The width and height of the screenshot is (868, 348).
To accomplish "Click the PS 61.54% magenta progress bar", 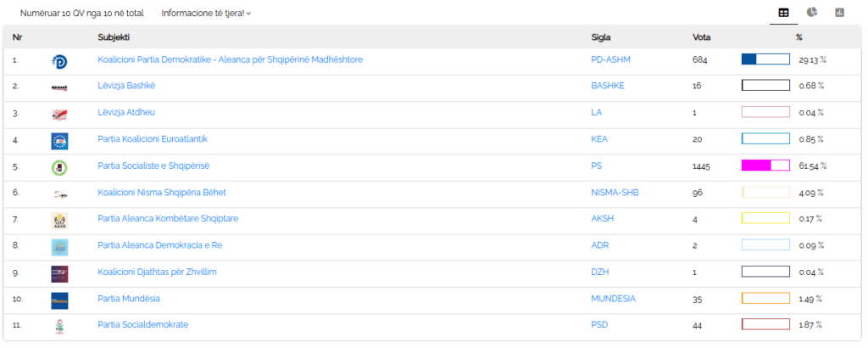I will [x=765, y=166].
